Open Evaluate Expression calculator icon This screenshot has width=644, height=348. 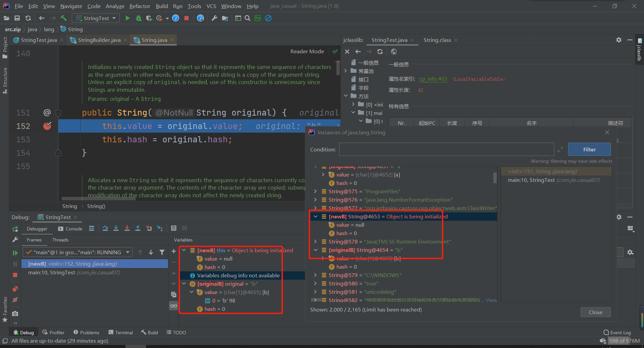tap(174, 228)
